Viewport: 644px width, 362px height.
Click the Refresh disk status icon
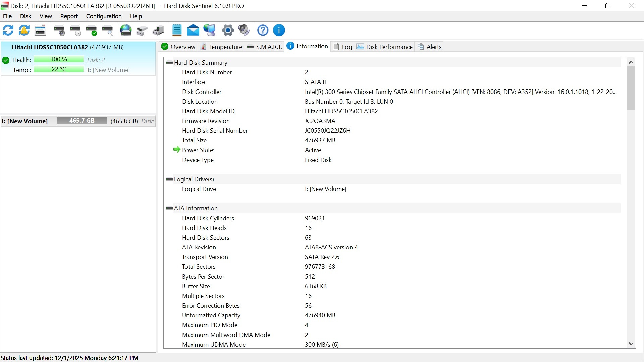pos(8,30)
